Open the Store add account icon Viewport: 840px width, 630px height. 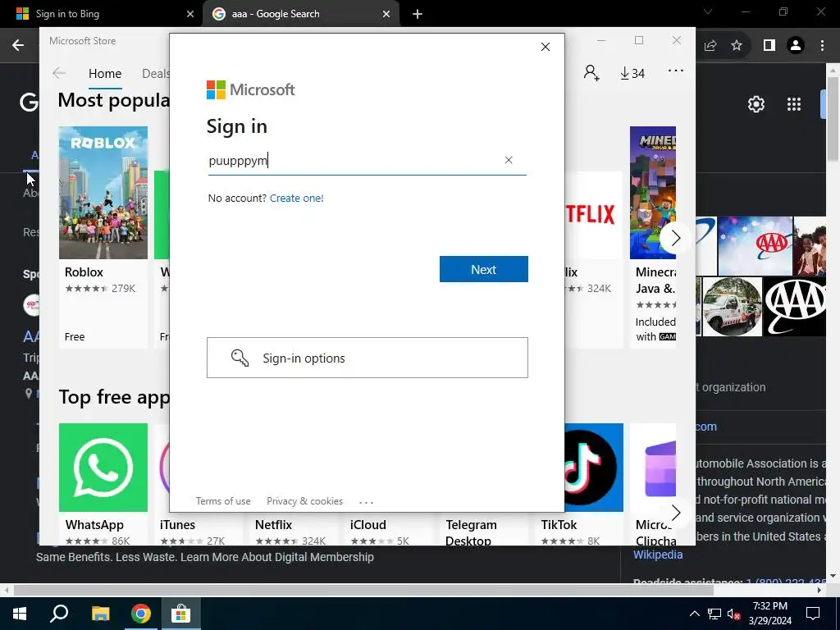(591, 73)
